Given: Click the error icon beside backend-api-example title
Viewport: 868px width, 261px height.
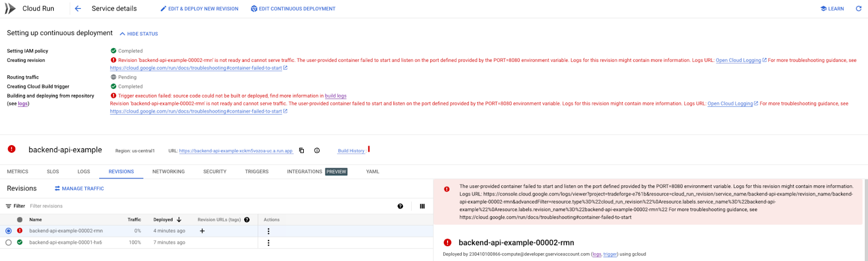Looking at the screenshot, I should point(12,149).
